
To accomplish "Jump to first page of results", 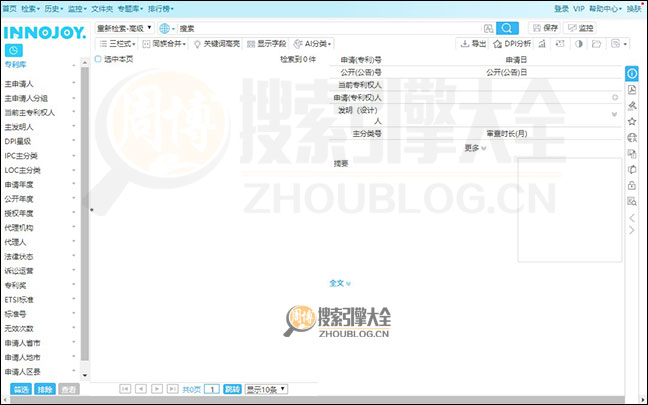I will pos(125,389).
